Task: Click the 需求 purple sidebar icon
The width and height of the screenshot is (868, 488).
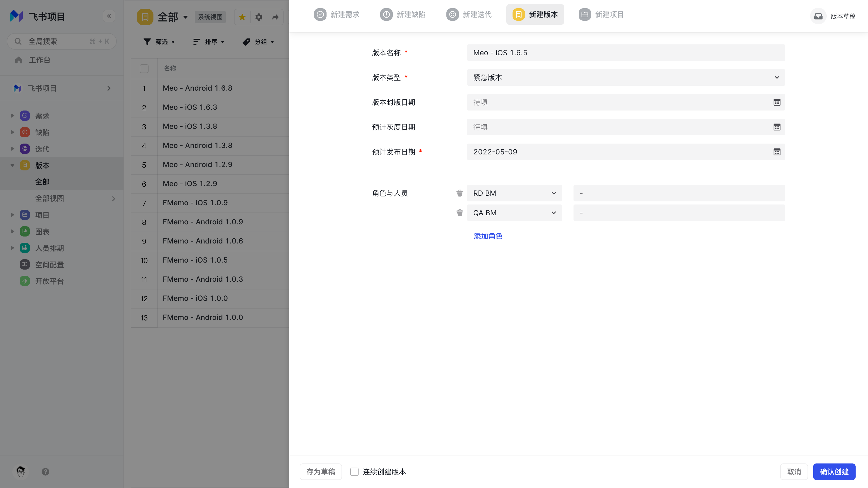Action: (25, 115)
